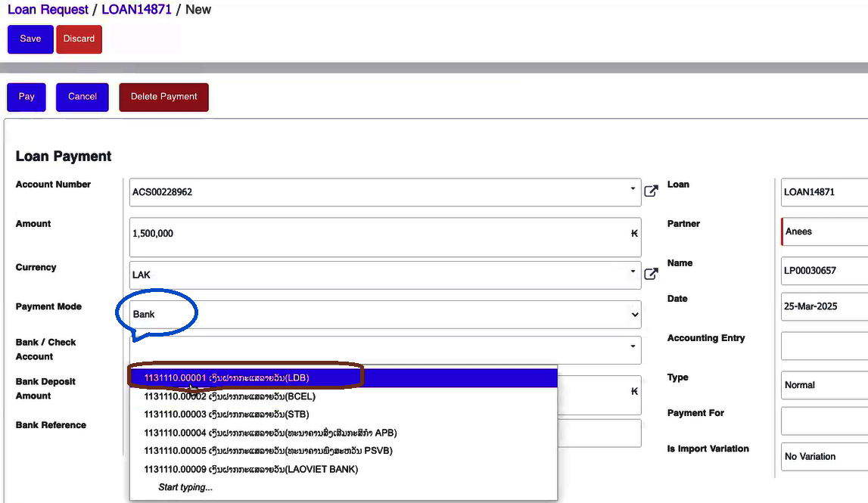This screenshot has width=868, height=503.
Task: Open LOAN14871 breadcrumb link
Action: point(136,10)
